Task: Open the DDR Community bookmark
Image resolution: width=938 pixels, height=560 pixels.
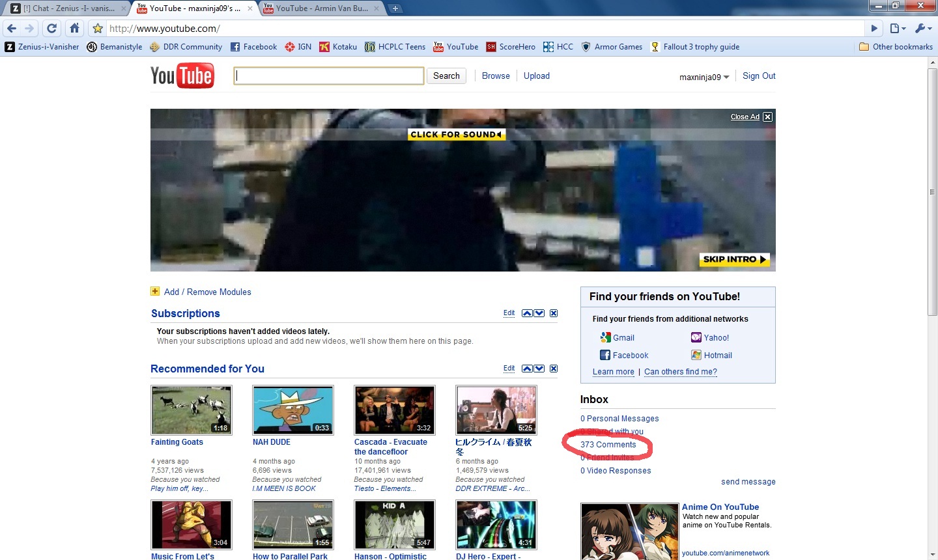Action: coord(186,47)
